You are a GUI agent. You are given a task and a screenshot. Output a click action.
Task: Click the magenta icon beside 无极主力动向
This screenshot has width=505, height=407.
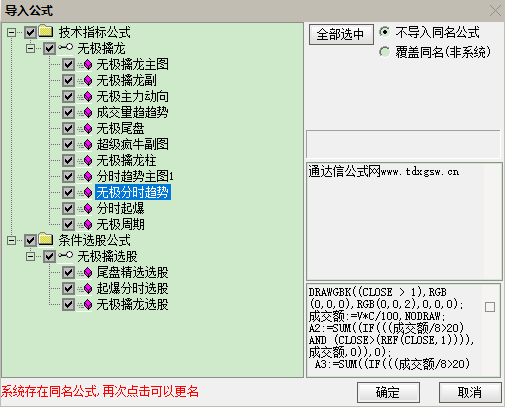87,96
